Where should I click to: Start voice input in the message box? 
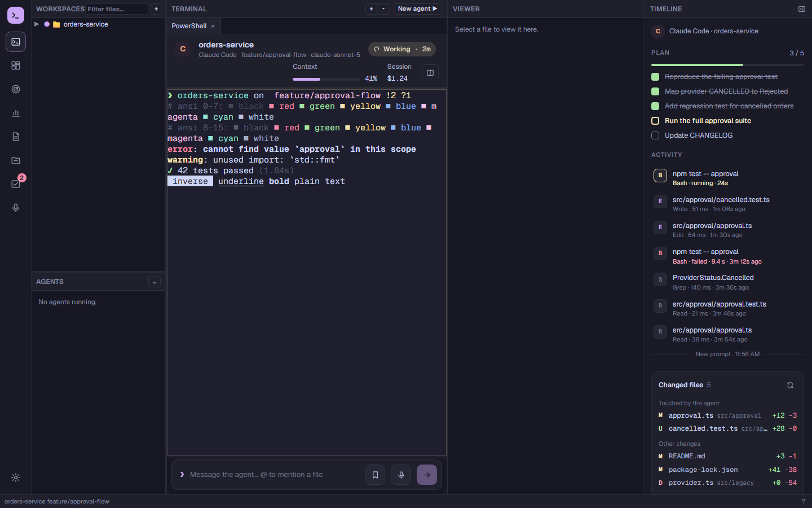click(x=401, y=475)
